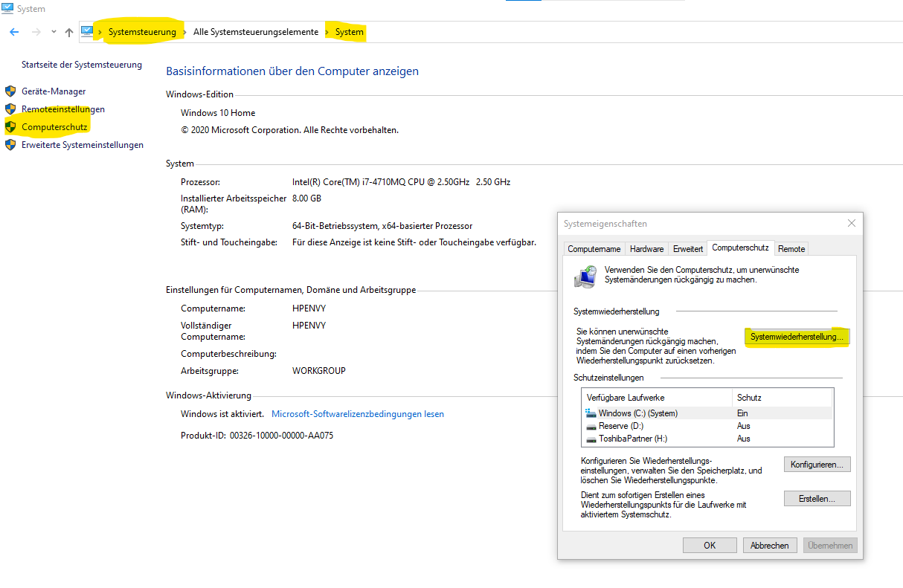
Task: Open Erweiterte Systemeinstellungen link
Action: (83, 145)
